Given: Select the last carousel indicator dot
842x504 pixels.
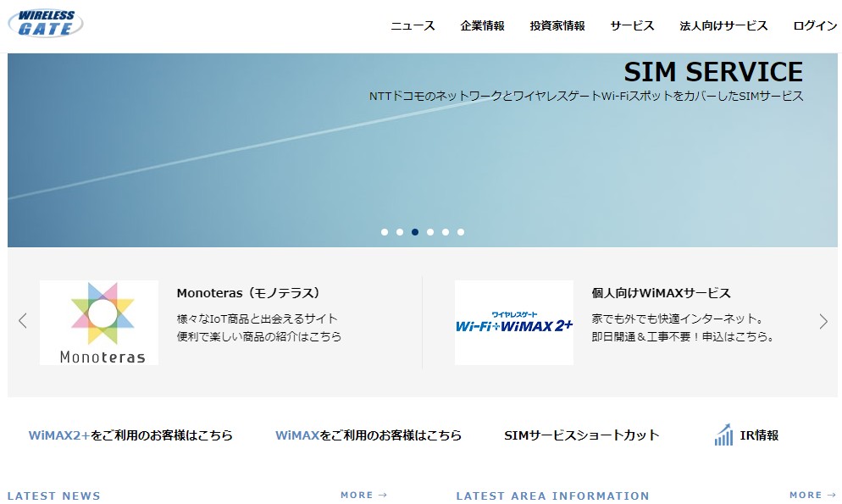Looking at the screenshot, I should 460,231.
